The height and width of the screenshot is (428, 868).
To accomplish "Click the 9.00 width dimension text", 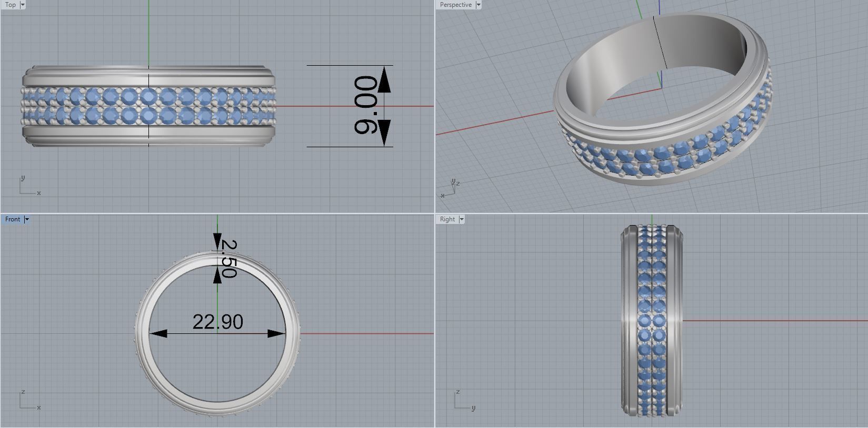I will (365, 105).
